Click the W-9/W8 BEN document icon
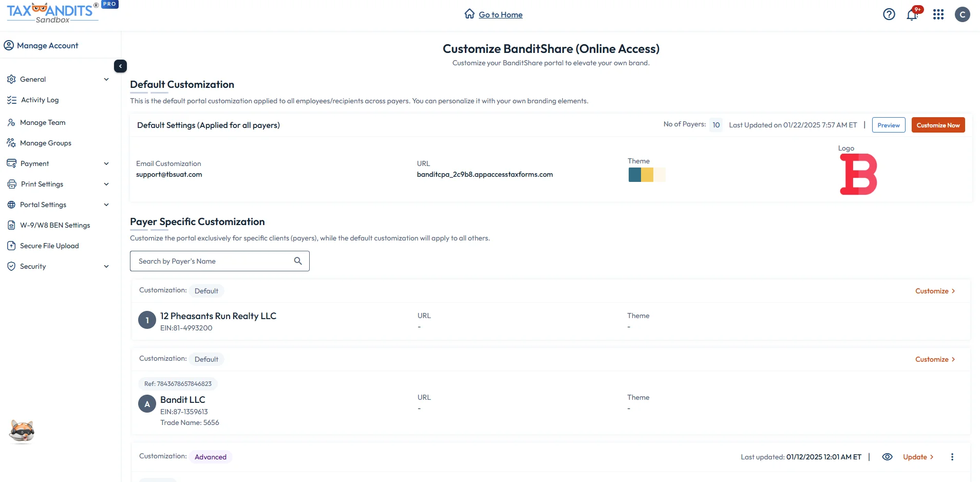The width and height of the screenshot is (980, 482). [11, 225]
